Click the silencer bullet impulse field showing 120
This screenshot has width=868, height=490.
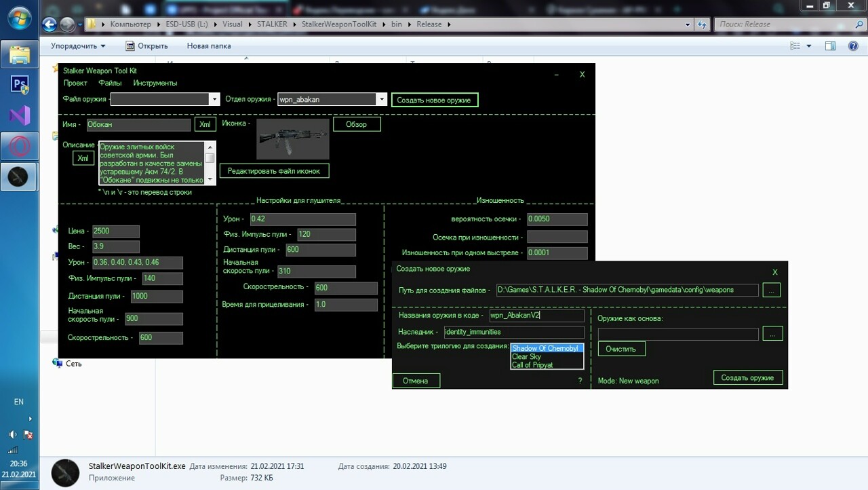tap(326, 235)
